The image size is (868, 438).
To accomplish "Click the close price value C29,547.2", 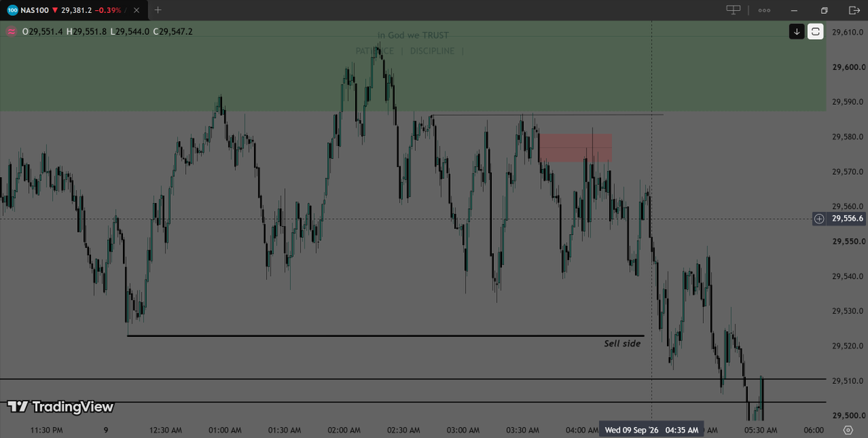I will point(172,32).
